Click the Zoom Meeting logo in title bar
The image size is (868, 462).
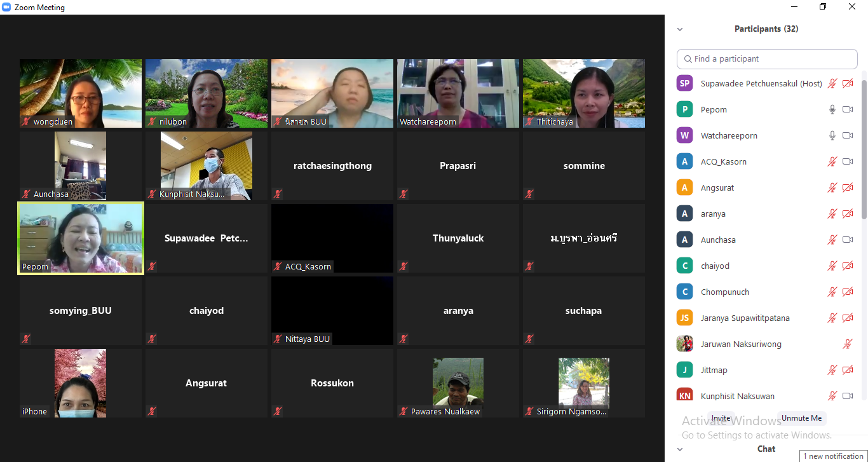tap(7, 7)
